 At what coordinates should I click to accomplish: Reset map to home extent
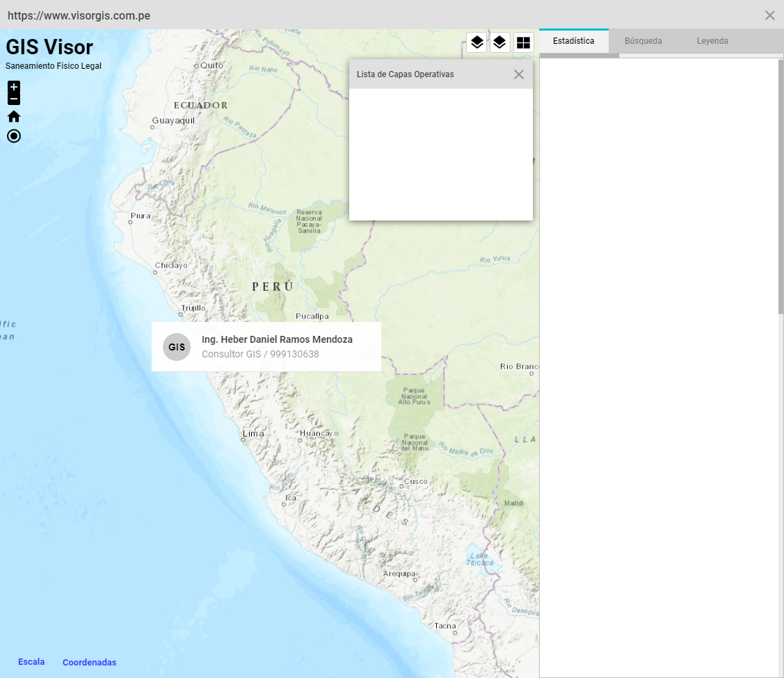pos(14,117)
